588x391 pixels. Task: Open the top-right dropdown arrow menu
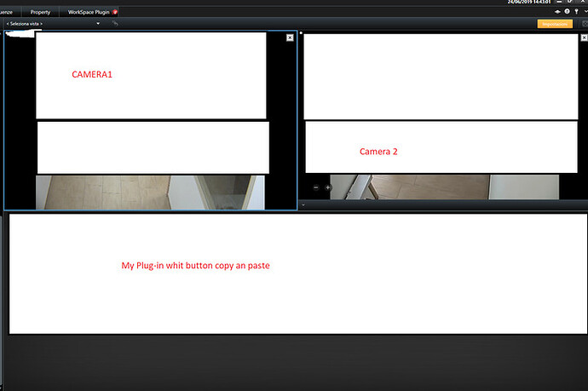pos(585,11)
